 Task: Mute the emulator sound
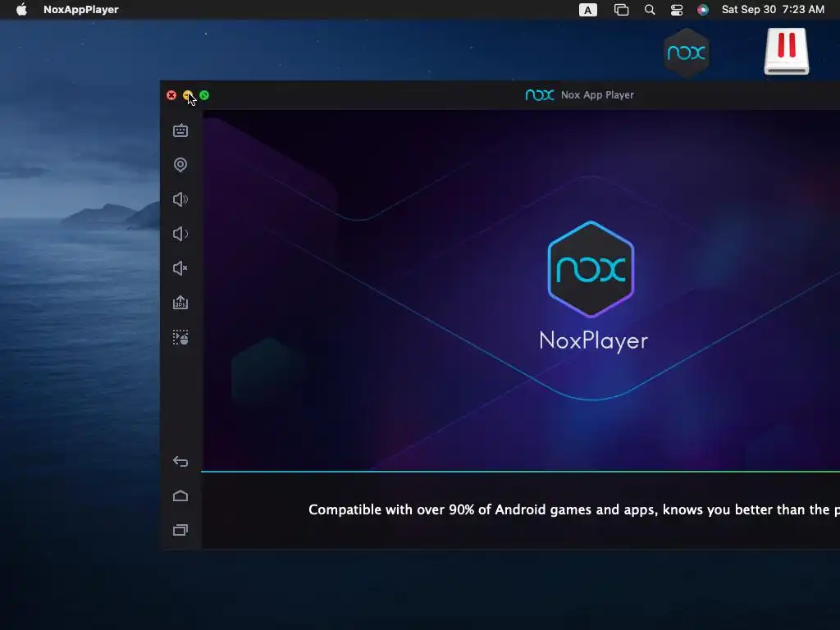[180, 268]
